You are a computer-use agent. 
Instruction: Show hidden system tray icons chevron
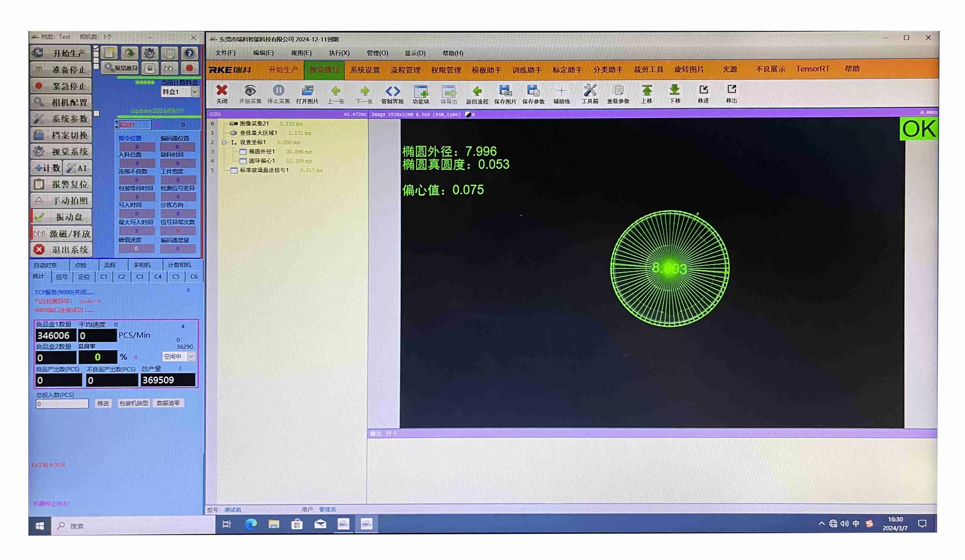click(x=822, y=523)
